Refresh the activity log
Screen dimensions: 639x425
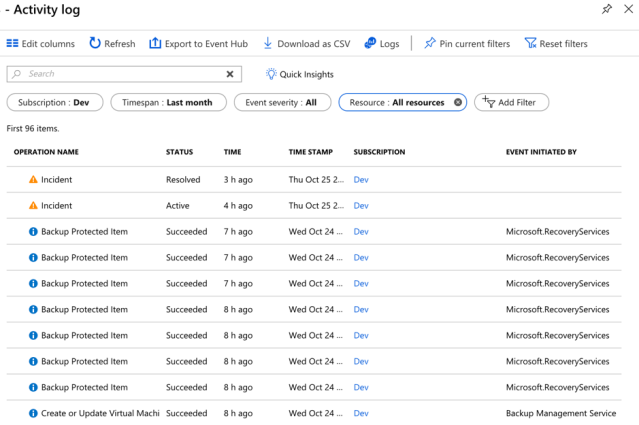point(112,44)
